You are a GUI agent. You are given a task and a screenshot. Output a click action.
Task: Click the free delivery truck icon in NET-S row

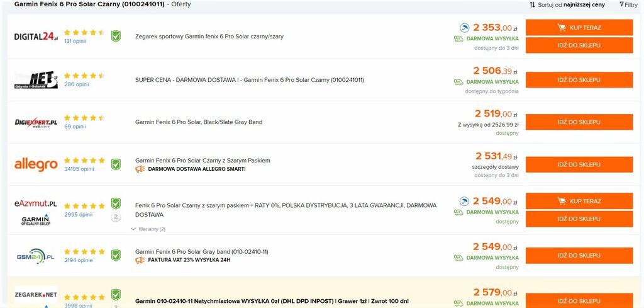click(458, 82)
